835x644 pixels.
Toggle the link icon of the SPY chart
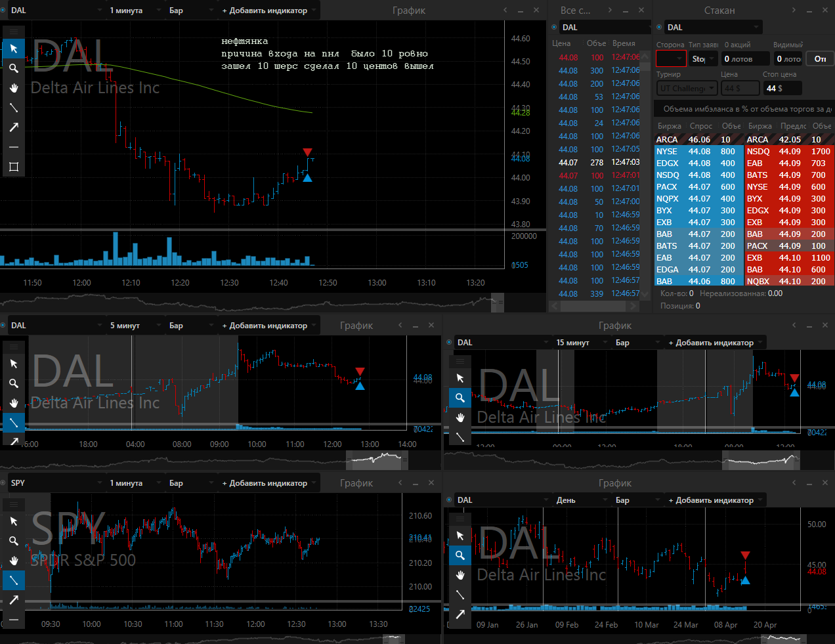click(x=3, y=483)
